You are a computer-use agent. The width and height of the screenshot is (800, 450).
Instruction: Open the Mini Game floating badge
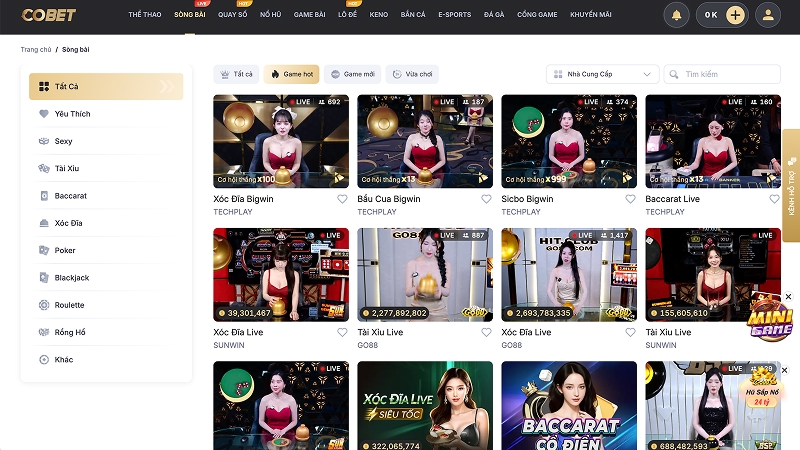770,319
